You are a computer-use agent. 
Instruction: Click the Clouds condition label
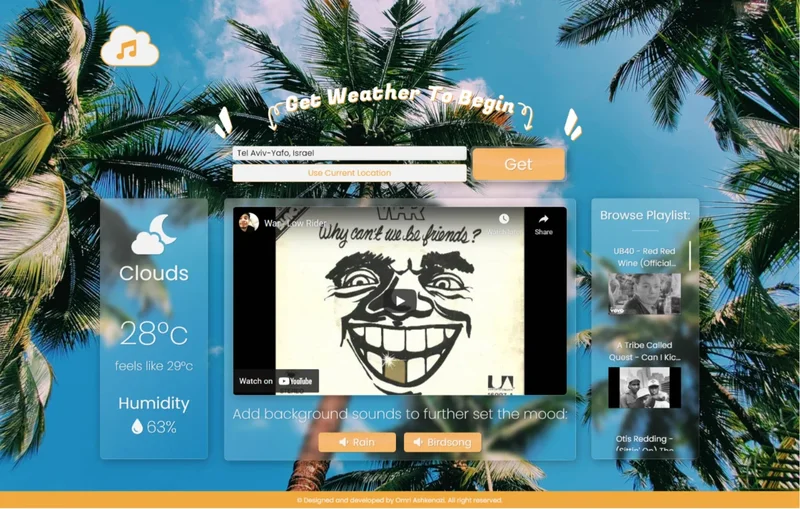point(154,273)
